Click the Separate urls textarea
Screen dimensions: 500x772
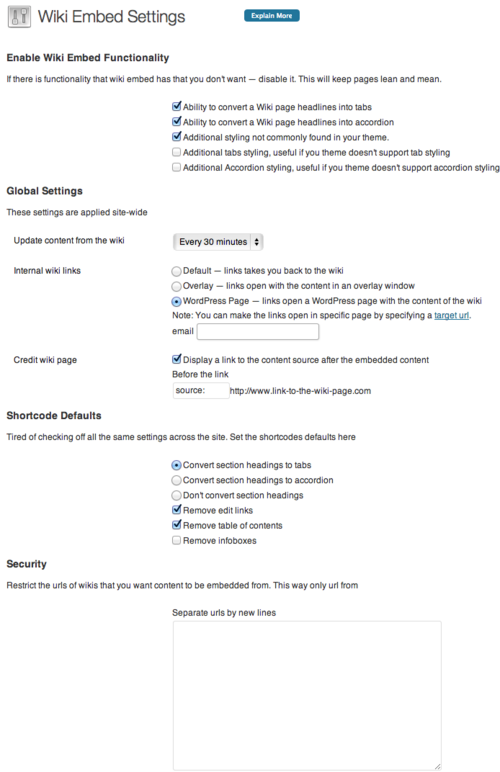307,695
